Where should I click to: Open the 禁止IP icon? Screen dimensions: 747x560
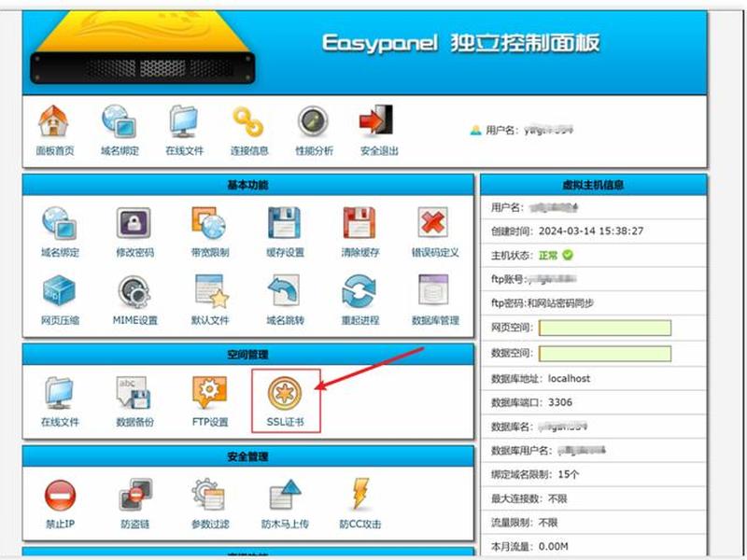(x=60, y=496)
